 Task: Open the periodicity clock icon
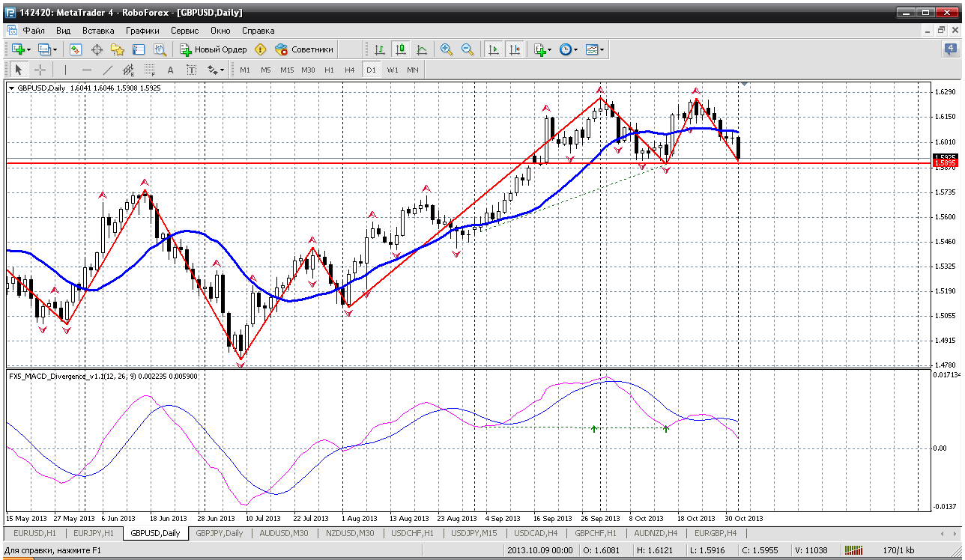pyautogui.click(x=565, y=49)
